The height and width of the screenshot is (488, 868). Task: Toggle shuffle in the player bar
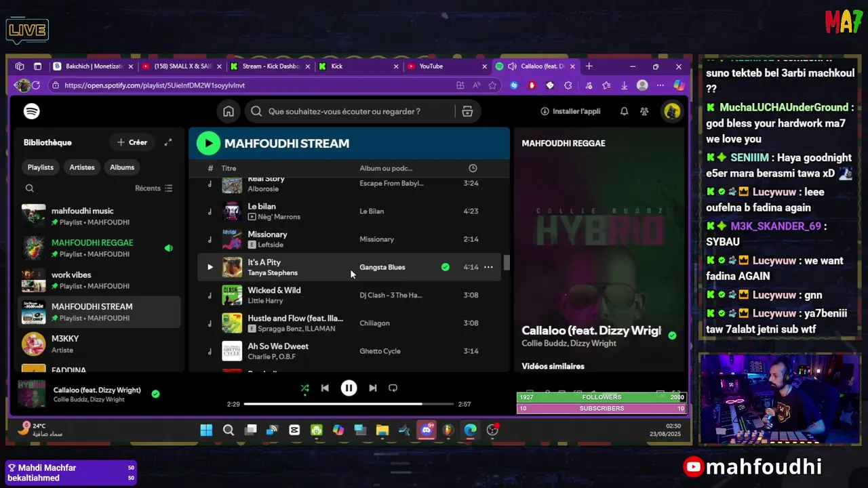304,388
